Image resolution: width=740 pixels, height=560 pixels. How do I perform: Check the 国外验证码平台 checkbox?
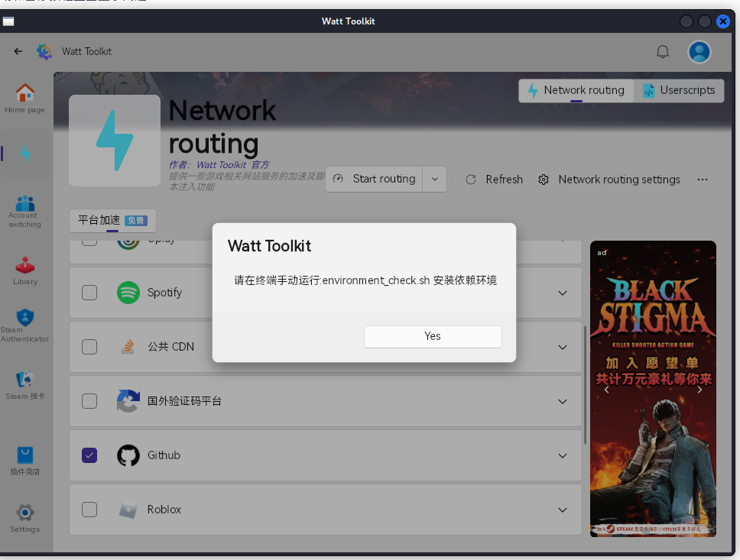point(89,401)
